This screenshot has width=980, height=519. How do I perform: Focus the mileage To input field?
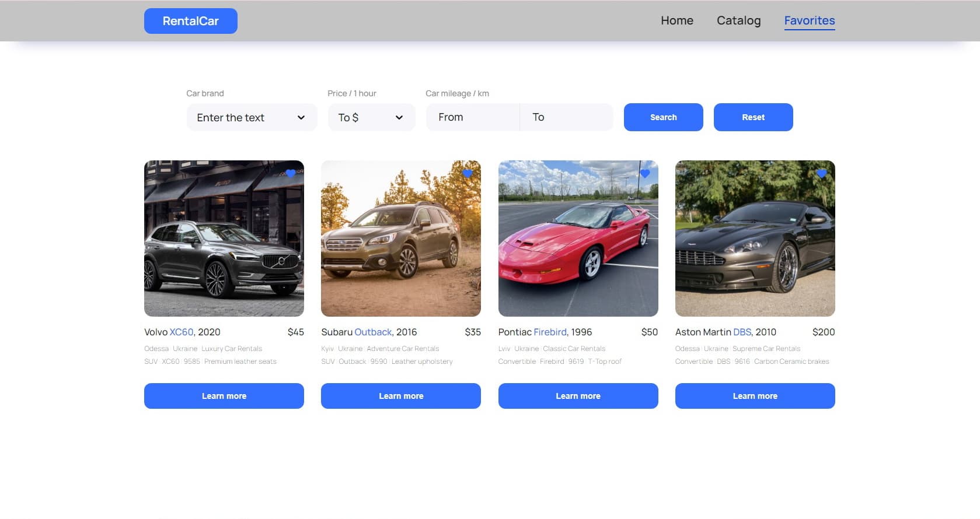[x=566, y=117]
